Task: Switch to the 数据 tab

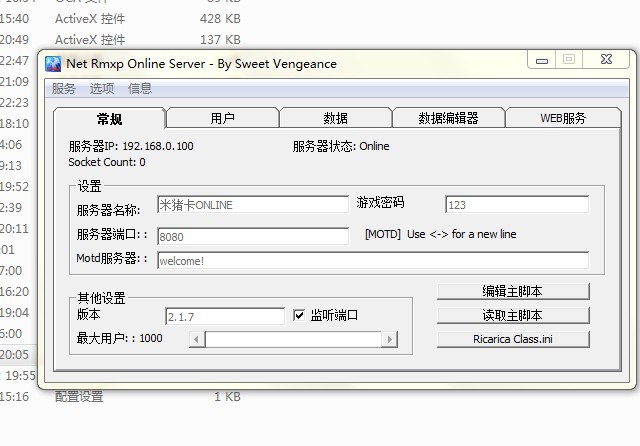Action: [x=336, y=118]
